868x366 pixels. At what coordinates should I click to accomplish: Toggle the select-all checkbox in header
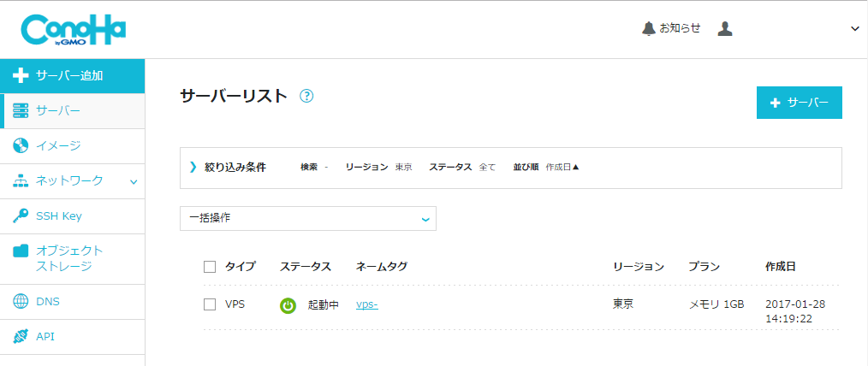point(210,267)
